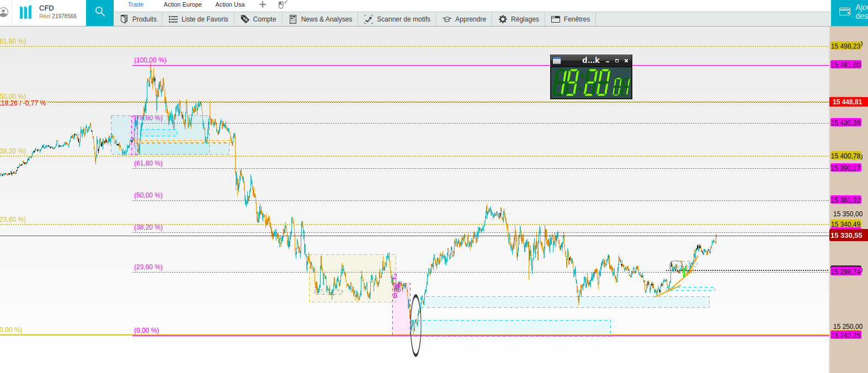The height and width of the screenshot is (373, 868).
Task: Open the Apprendre menu
Action: pos(464,19)
